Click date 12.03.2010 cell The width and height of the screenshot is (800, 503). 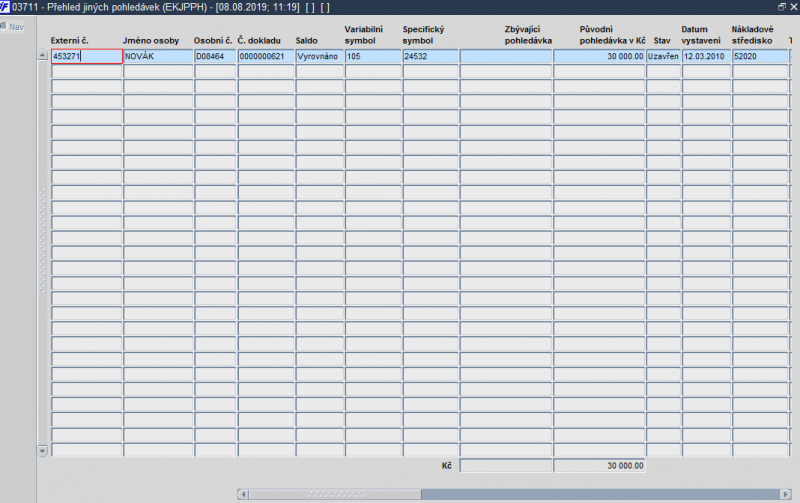(707, 56)
